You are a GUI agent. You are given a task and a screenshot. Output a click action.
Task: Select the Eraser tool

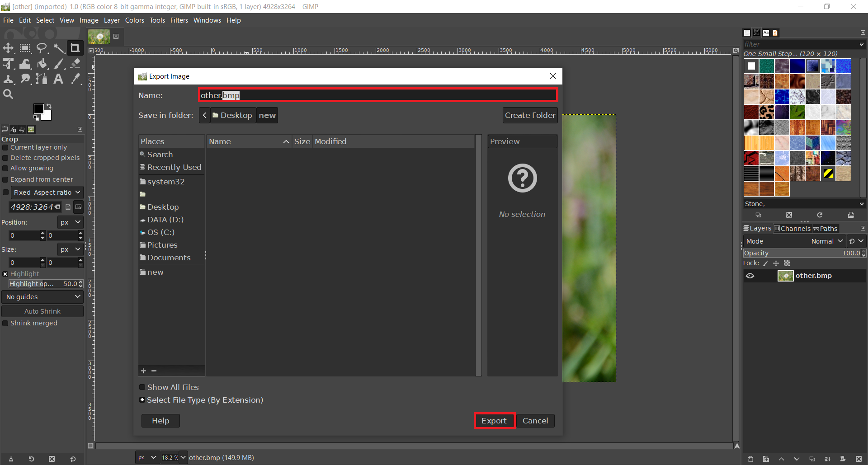[75, 64]
